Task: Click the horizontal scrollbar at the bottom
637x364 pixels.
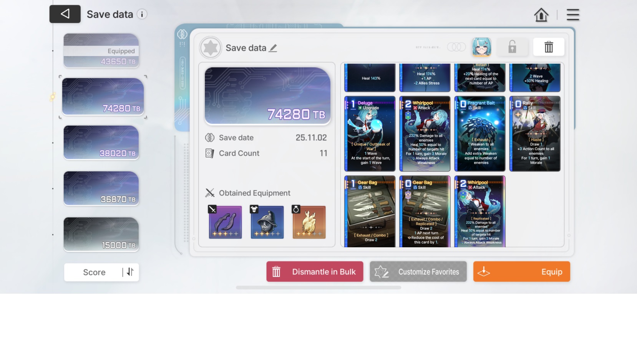Action: pyautogui.click(x=318, y=287)
